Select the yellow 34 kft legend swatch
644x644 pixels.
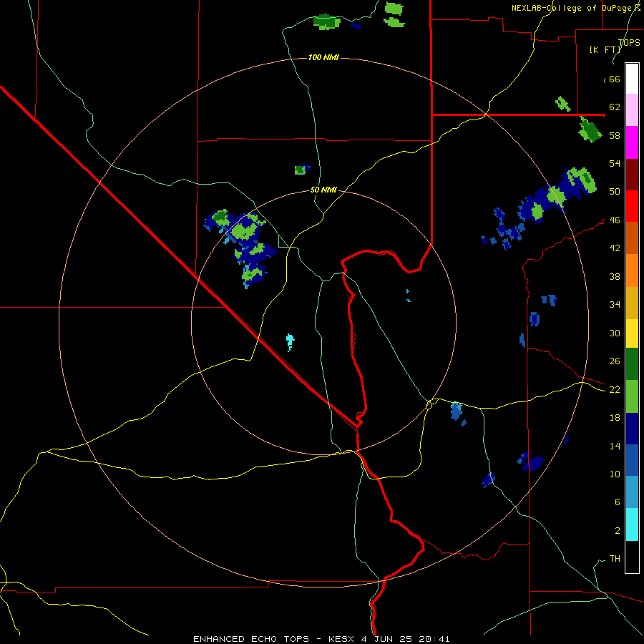632,333
